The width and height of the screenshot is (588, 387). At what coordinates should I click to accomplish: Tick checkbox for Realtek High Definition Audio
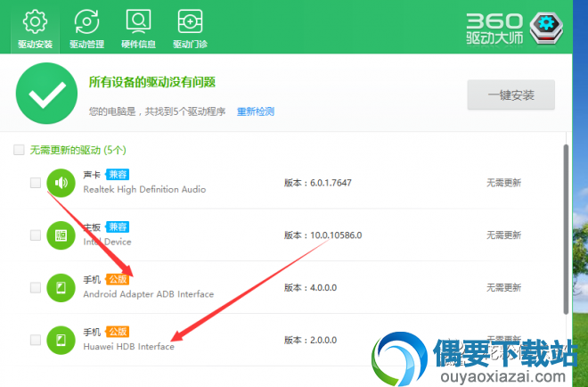36,183
